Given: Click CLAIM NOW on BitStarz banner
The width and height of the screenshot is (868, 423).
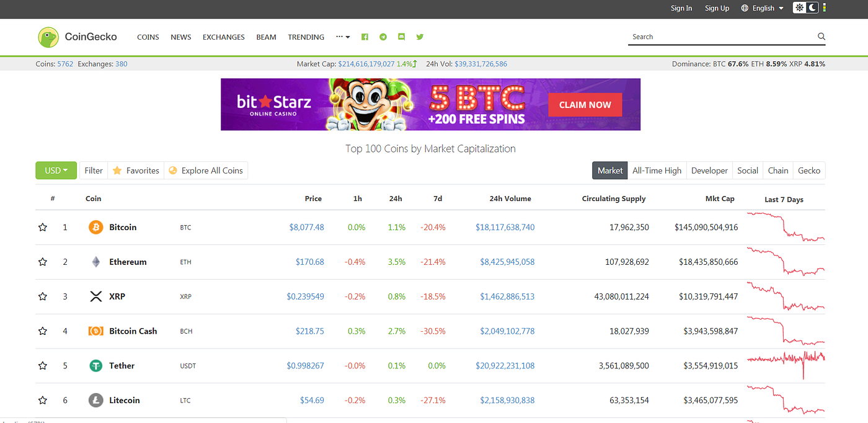Looking at the screenshot, I should click(585, 105).
